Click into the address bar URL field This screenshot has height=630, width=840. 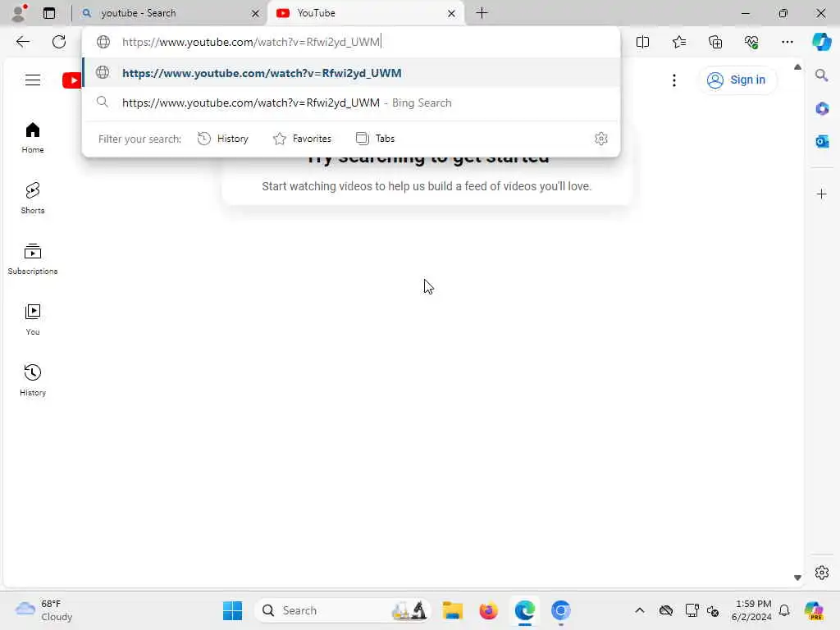coord(351,42)
